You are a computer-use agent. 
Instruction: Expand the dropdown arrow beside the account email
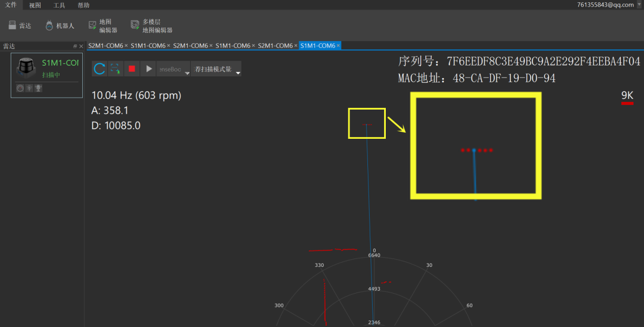[x=639, y=5]
